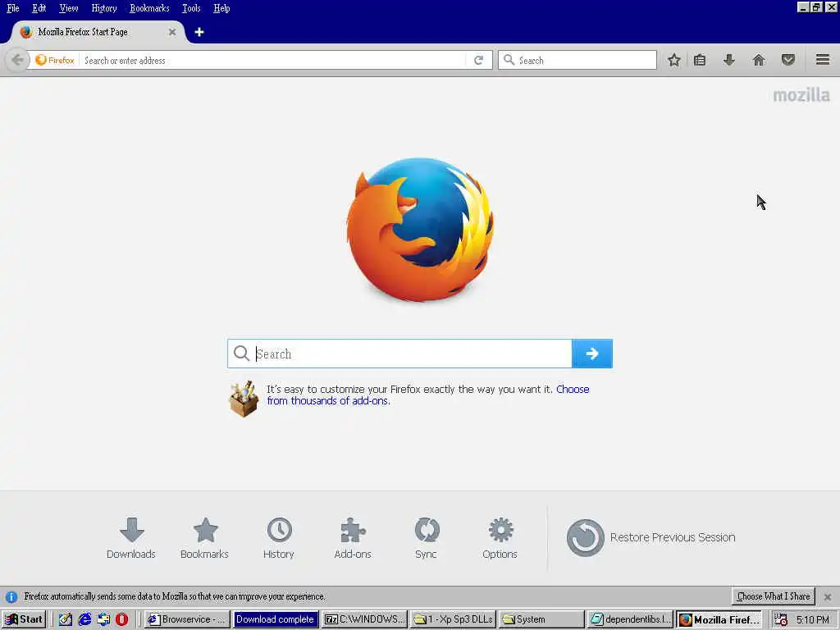The image size is (840, 630).
Task: Open Add-ons puzzle piece icon
Action: 353,538
